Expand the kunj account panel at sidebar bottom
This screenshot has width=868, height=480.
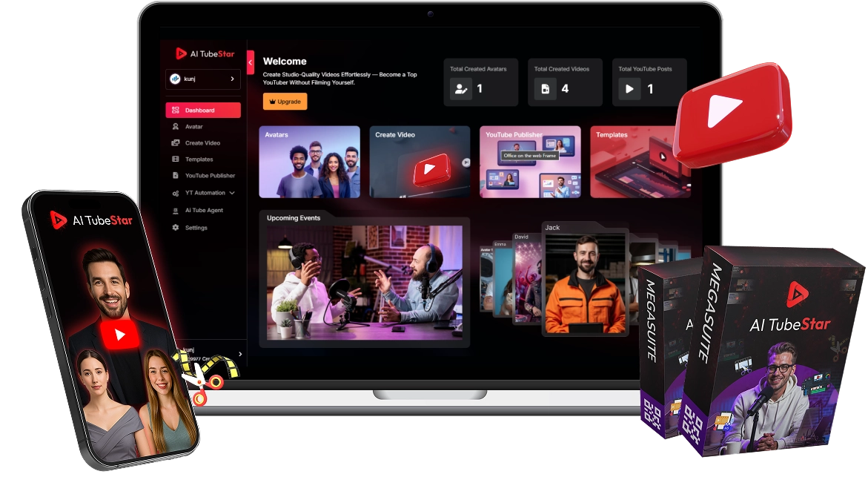[x=239, y=355]
